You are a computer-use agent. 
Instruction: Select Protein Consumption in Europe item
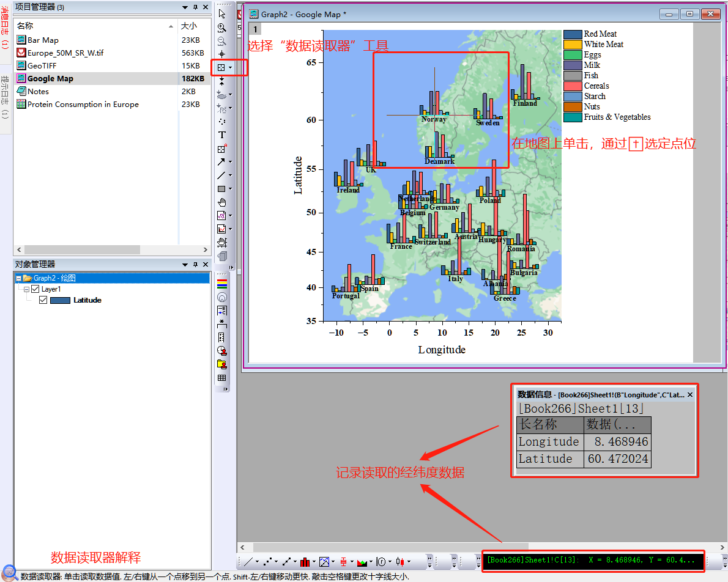tap(83, 105)
